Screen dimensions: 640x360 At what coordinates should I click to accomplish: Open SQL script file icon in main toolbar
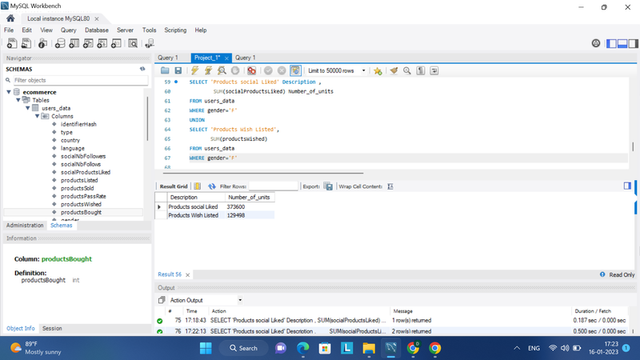click(x=26, y=43)
